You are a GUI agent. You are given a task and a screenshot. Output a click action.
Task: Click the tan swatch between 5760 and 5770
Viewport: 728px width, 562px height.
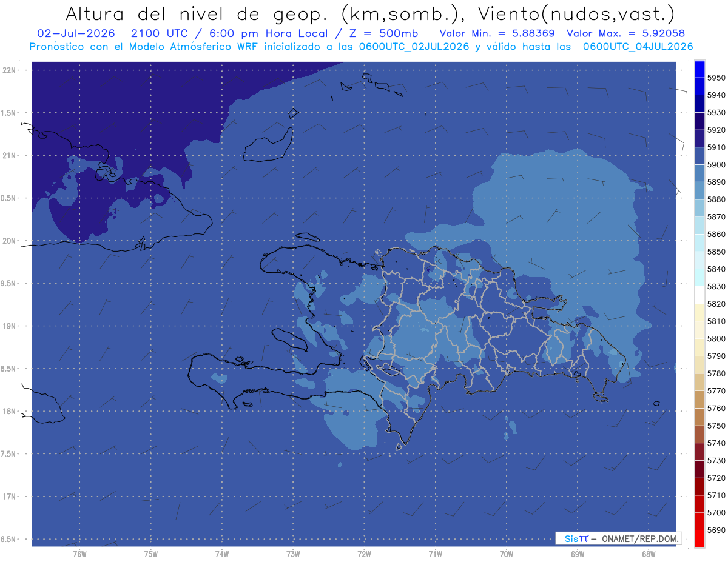[699, 400]
